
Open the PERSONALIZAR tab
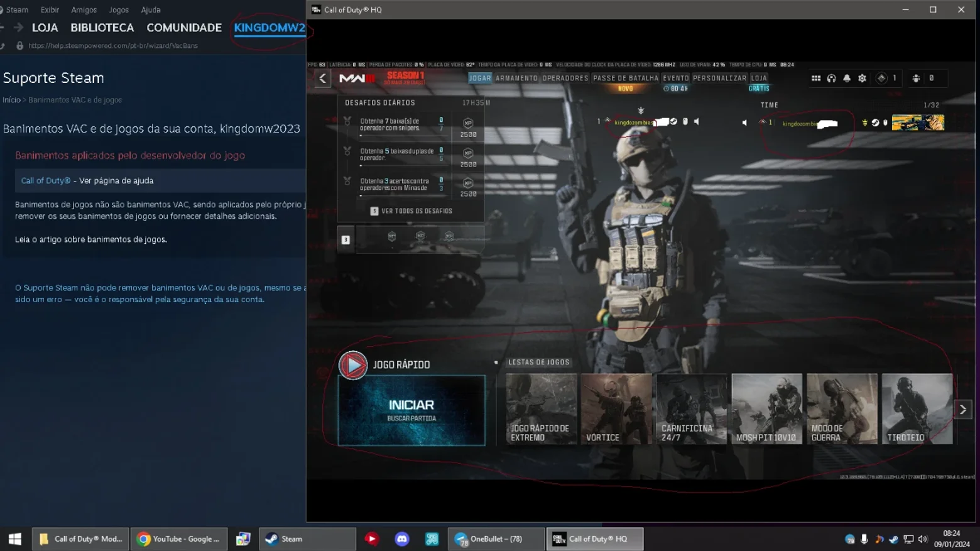tap(719, 79)
